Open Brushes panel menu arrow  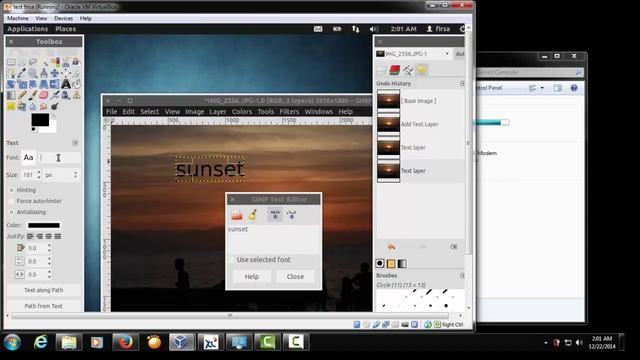pyautogui.click(x=462, y=276)
